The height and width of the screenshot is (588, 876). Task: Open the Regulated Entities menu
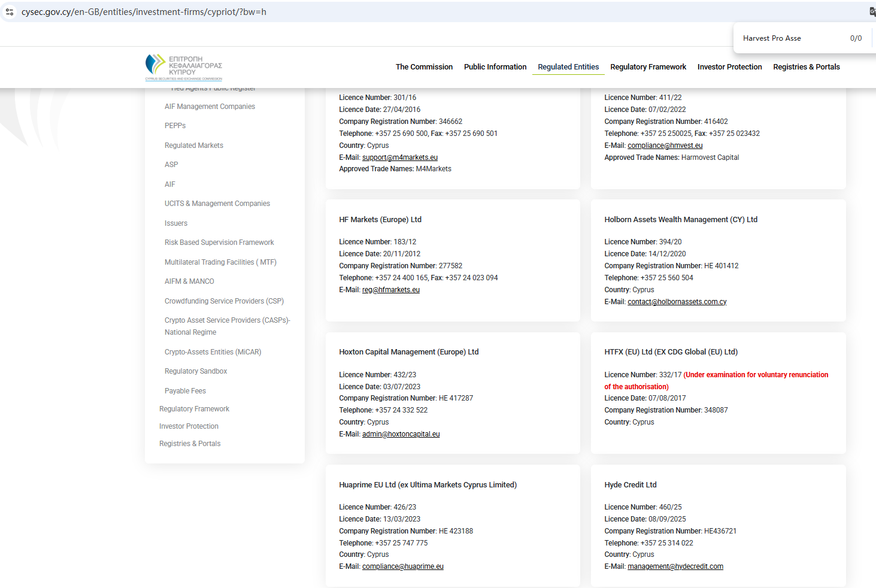coord(568,67)
